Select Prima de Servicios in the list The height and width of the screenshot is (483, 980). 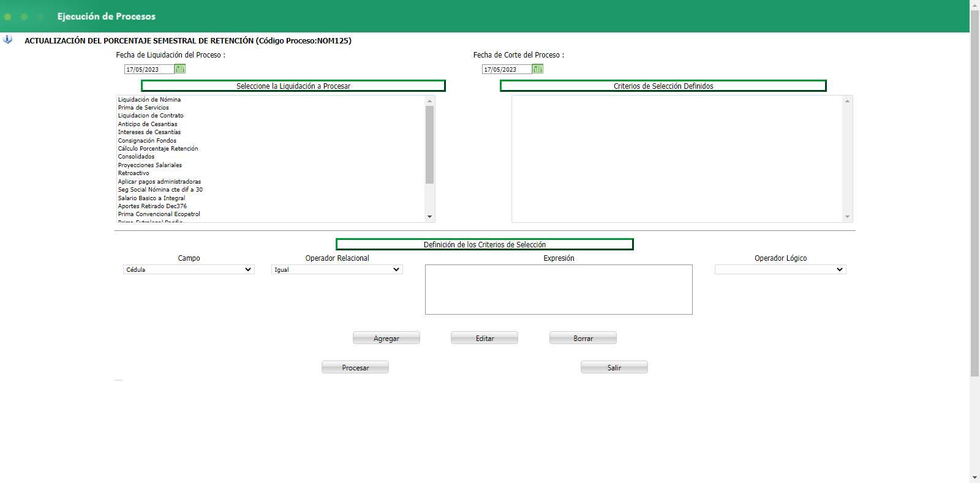tap(270, 108)
